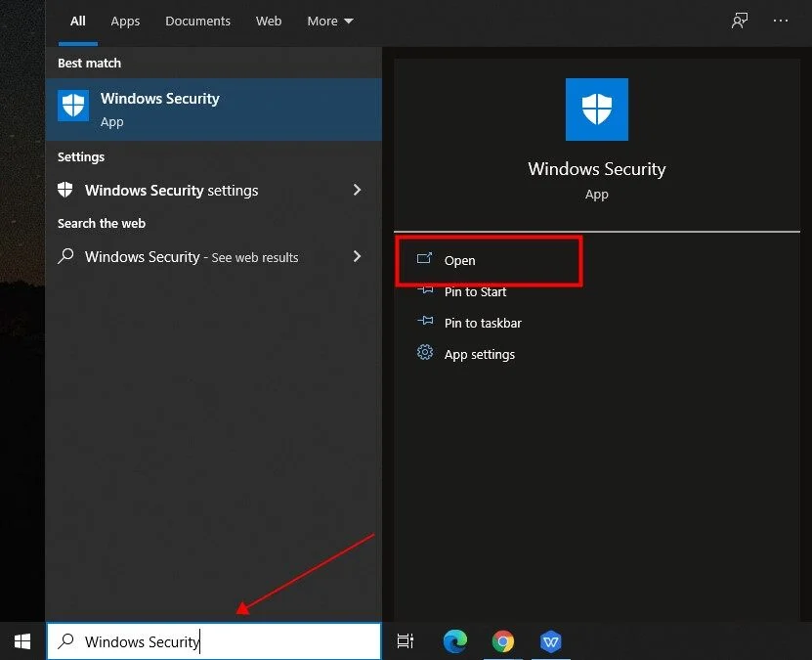Select Windows Security See web results
This screenshot has width=812, height=660.
(213, 256)
